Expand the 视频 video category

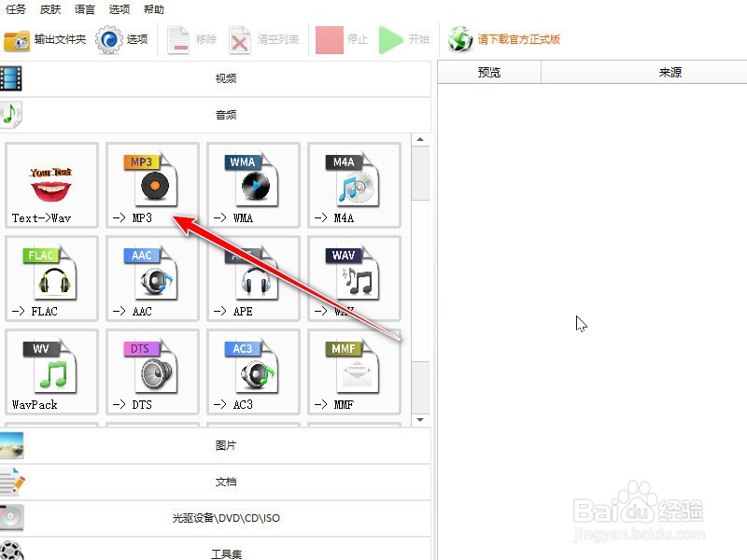(224, 78)
